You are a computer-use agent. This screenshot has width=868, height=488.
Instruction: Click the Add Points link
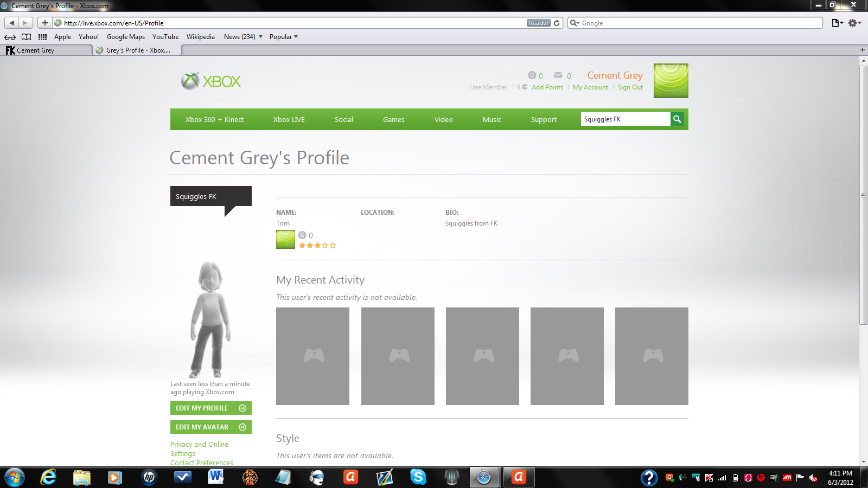tap(547, 87)
